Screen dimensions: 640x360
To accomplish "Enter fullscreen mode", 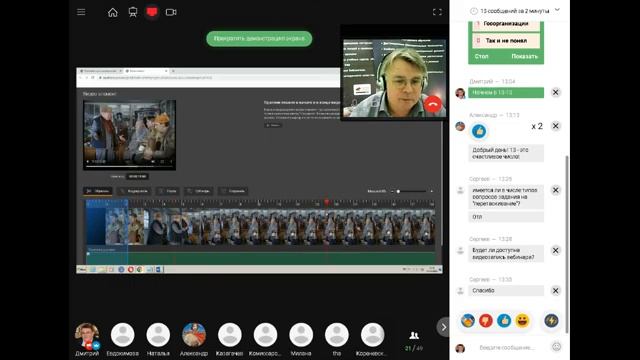I will 437,12.
